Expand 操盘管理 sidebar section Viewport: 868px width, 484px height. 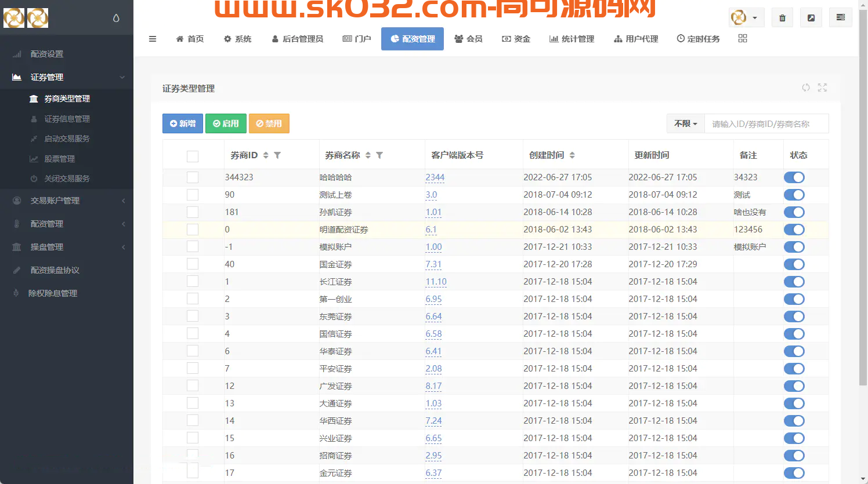pos(67,247)
